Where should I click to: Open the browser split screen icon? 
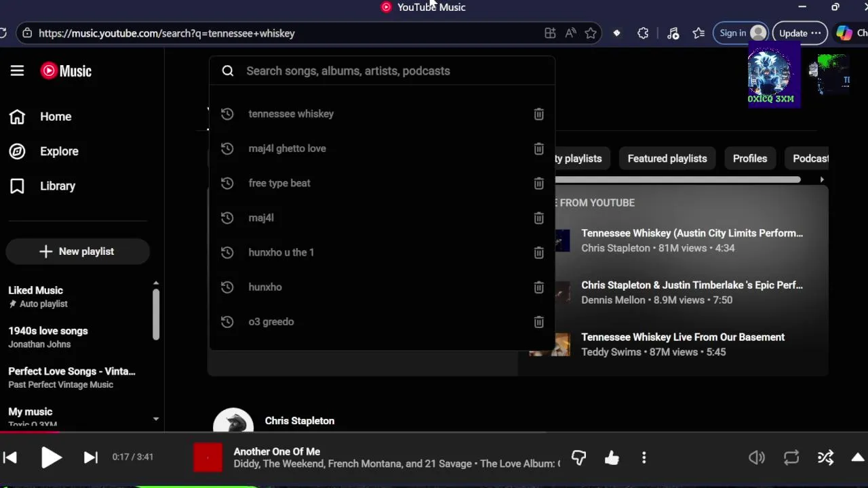pos(550,33)
